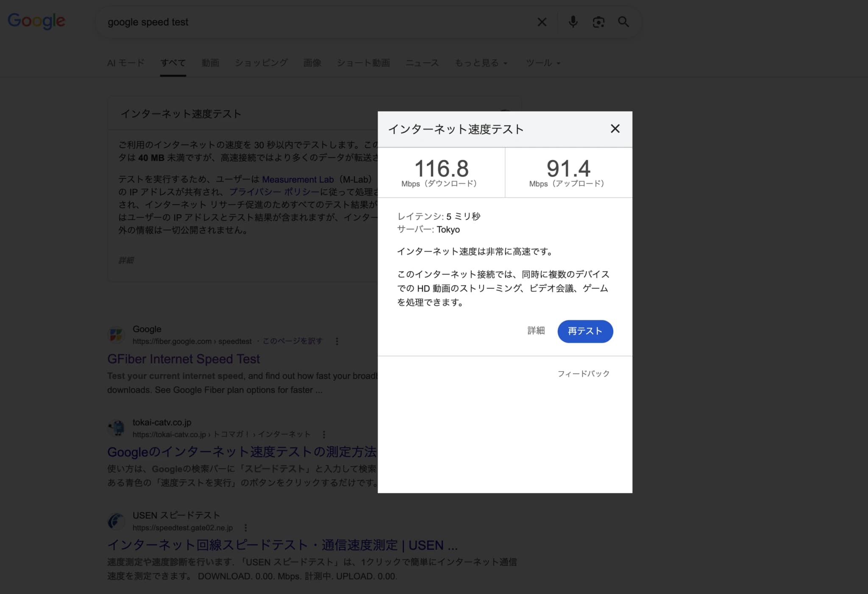Click the 91.4 Mbps upload value
868x594 pixels.
[568, 169]
